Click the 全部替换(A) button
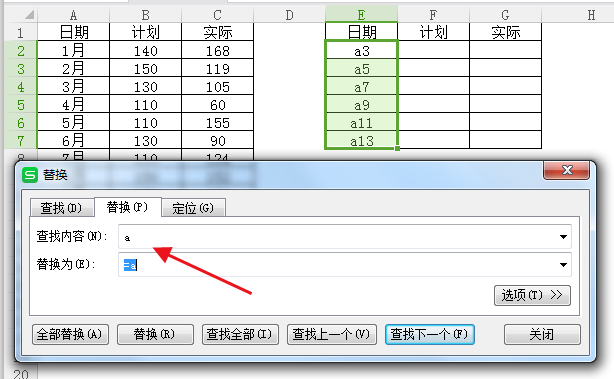Viewport: 614px width, 379px height. coord(70,334)
